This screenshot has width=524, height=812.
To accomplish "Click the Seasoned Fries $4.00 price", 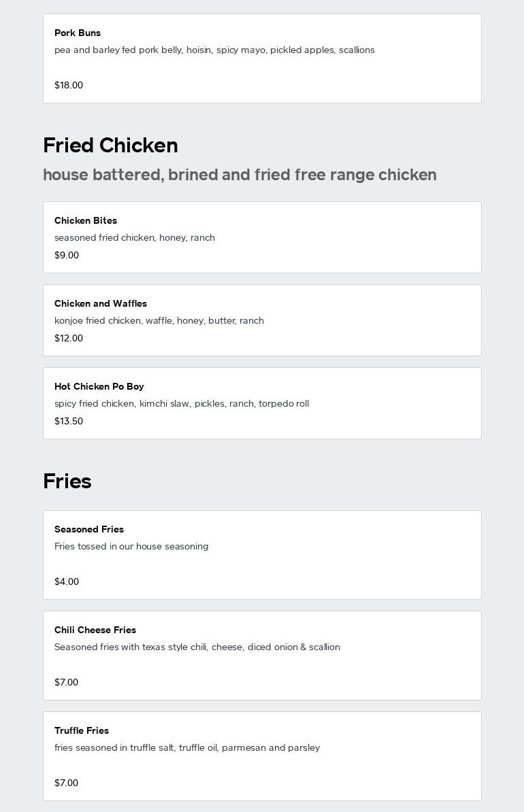I will [67, 581].
